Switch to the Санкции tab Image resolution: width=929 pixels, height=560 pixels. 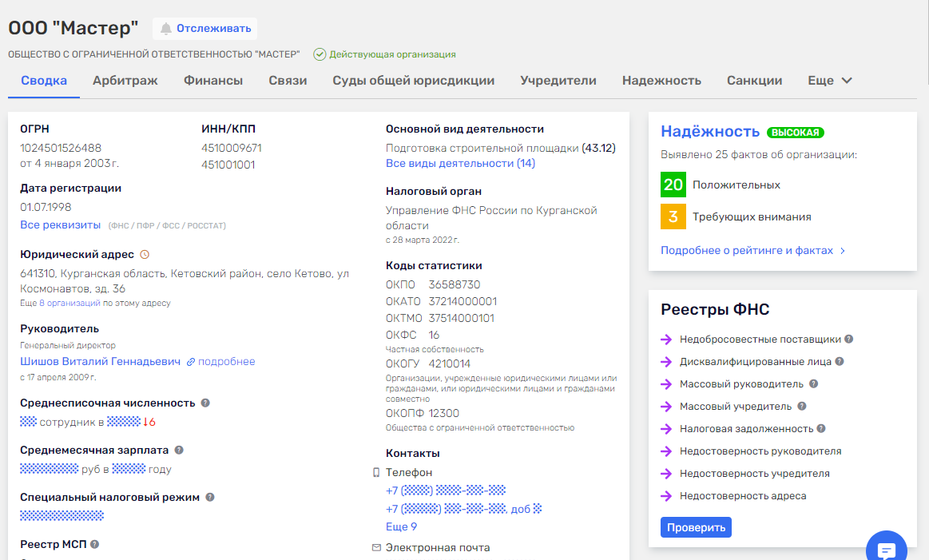pyautogui.click(x=754, y=81)
